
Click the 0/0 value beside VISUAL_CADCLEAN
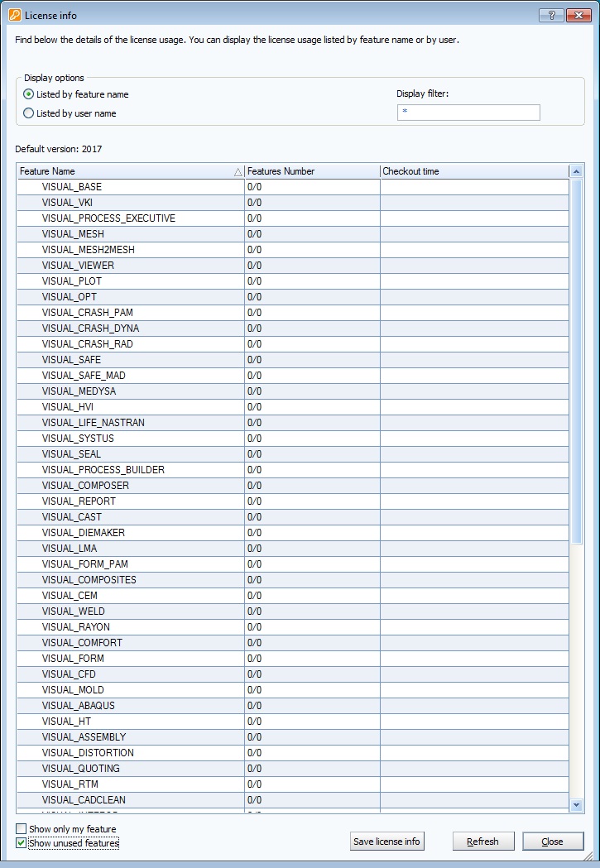tap(255, 800)
